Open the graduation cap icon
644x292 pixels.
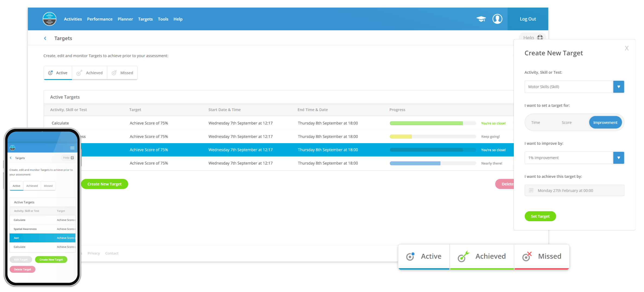(481, 19)
